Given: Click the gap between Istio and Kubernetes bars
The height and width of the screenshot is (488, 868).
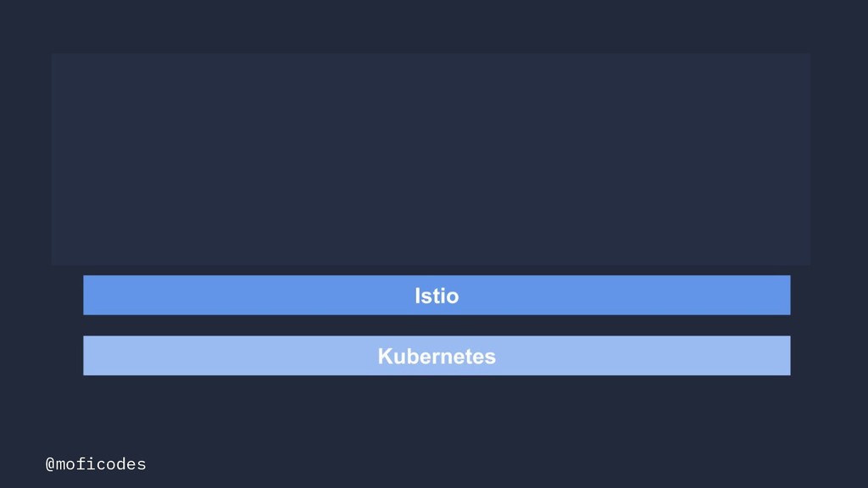Looking at the screenshot, I should tap(437, 325).
